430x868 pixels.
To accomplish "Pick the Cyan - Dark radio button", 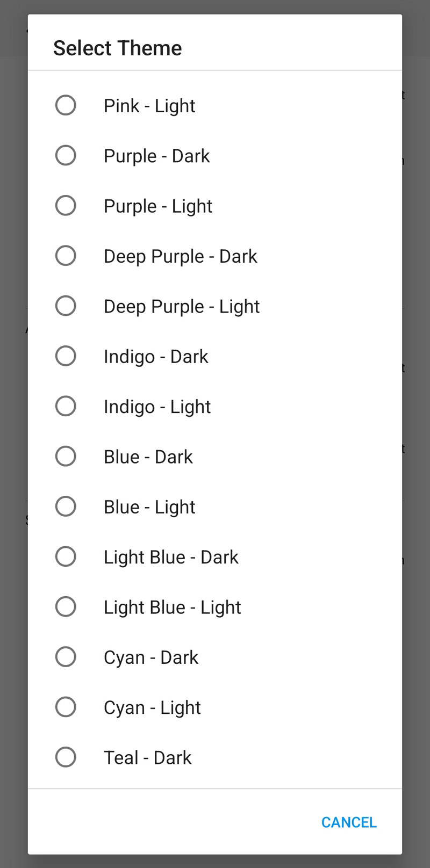I will click(x=66, y=657).
